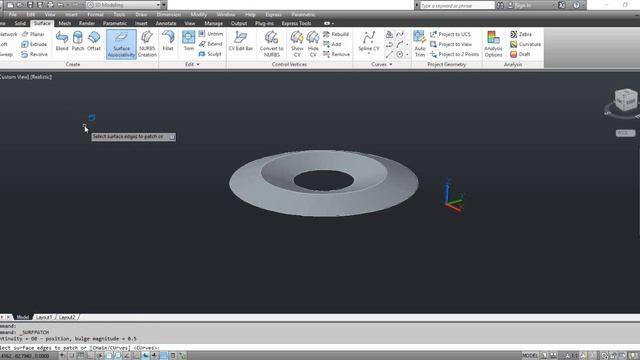Click Project to 2 Points

pos(454,54)
